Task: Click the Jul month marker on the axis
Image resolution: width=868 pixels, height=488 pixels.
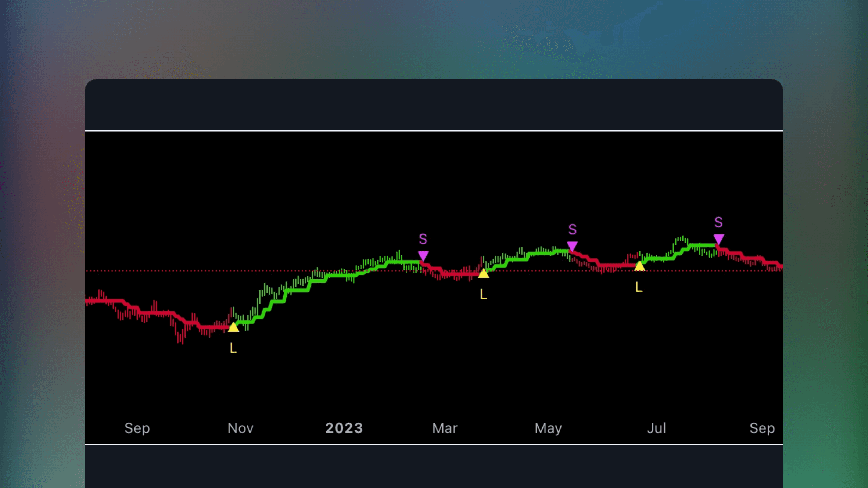Action: pyautogui.click(x=656, y=428)
